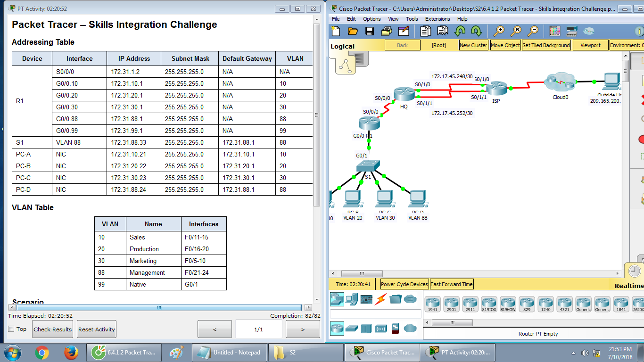The image size is (644, 362).
Task: Open a file with the folder icon
Action: 353,31
